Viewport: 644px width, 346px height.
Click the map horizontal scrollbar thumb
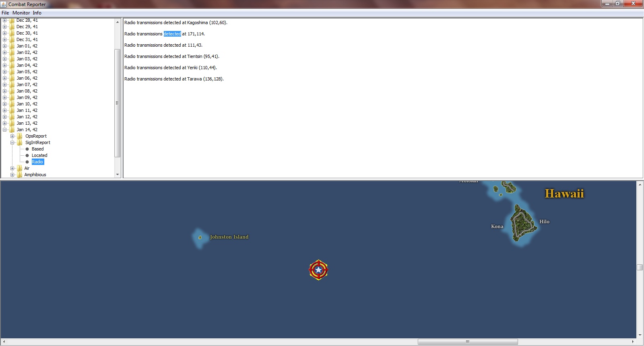(468, 342)
